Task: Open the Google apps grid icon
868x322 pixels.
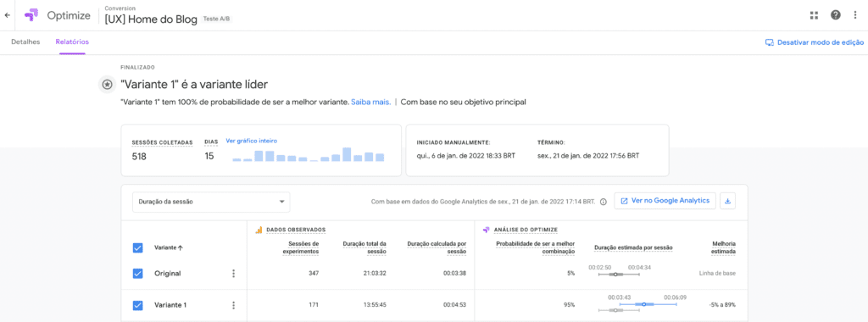Action: click(x=814, y=15)
